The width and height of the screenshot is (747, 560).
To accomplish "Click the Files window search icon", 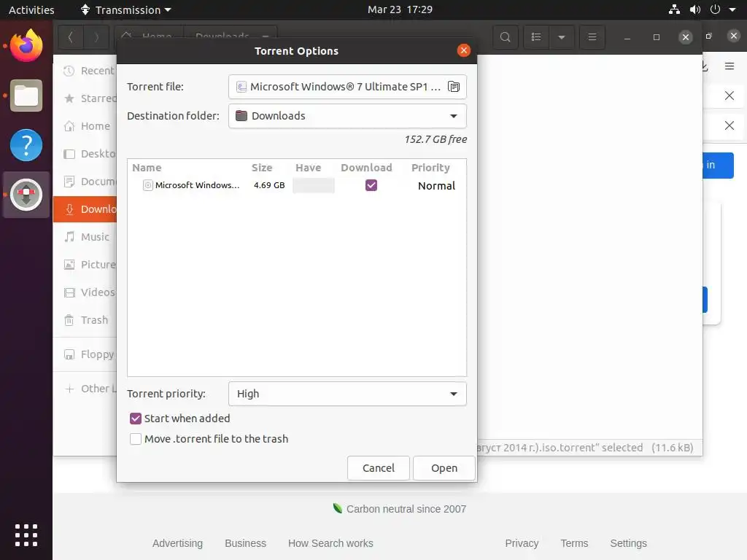I will point(506,37).
